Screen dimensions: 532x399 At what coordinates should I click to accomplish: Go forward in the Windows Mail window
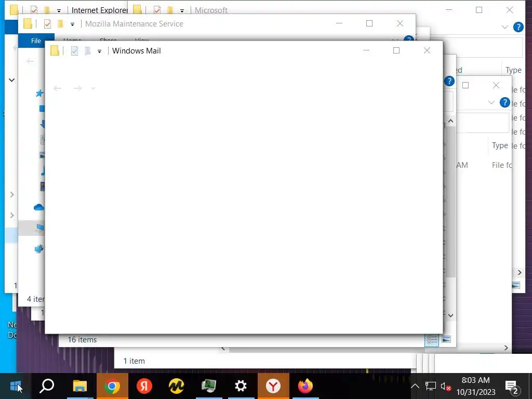pyautogui.click(x=78, y=88)
